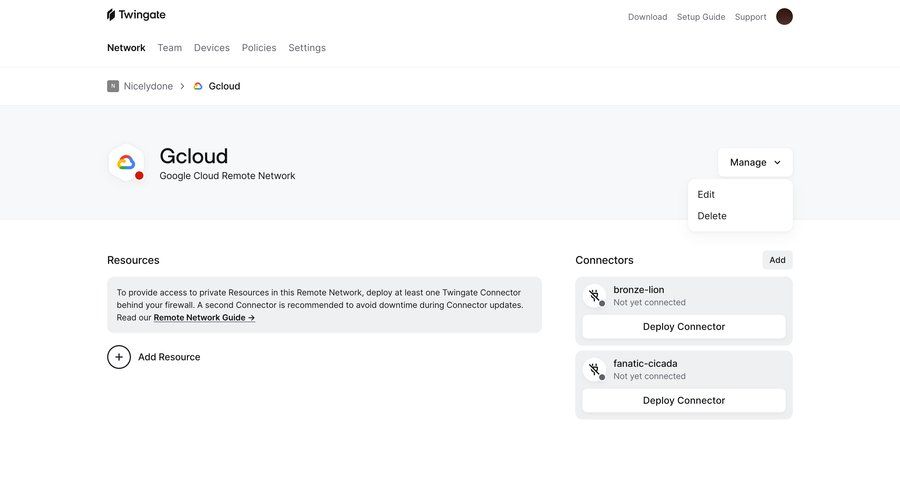Deploy the bronze-lion connector

[684, 327]
